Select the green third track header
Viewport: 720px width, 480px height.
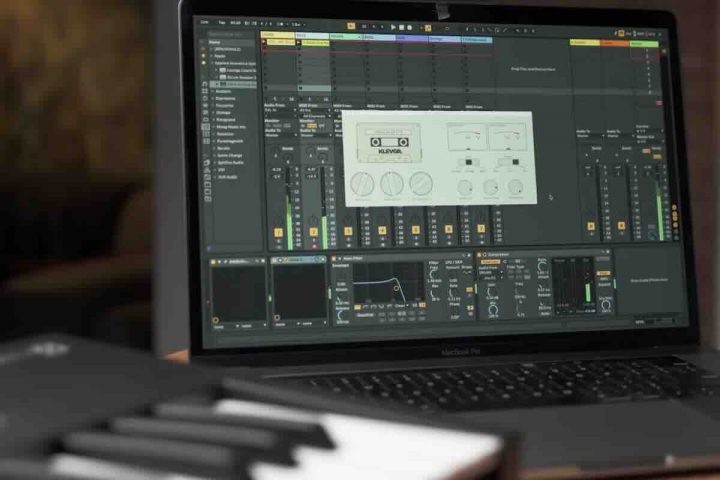pyautogui.click(x=345, y=36)
